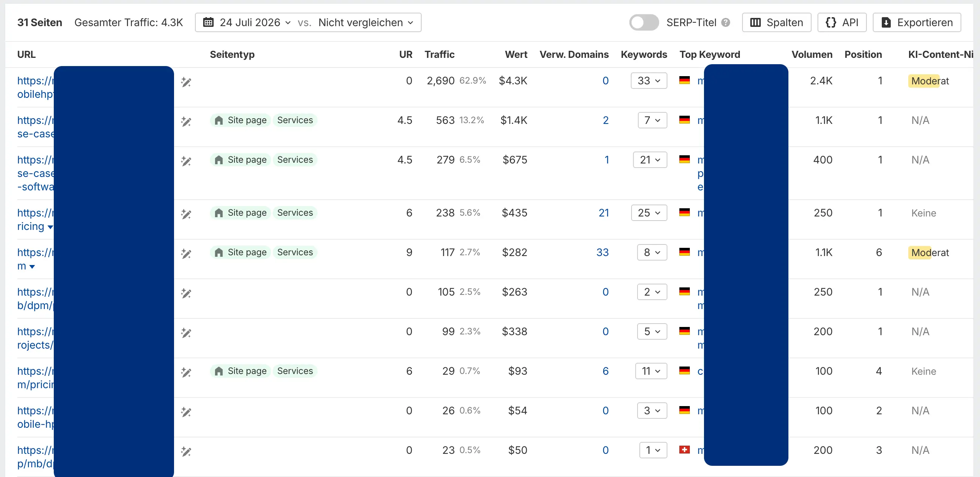Image resolution: width=980 pixels, height=477 pixels.
Task: Click the 2.4K volume value
Action: pyautogui.click(x=821, y=81)
